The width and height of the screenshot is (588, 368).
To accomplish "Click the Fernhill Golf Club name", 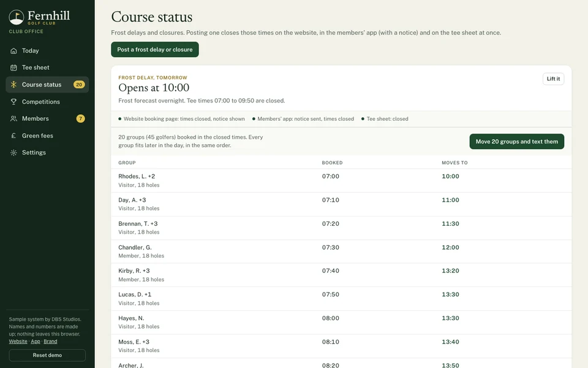I will tap(48, 17).
